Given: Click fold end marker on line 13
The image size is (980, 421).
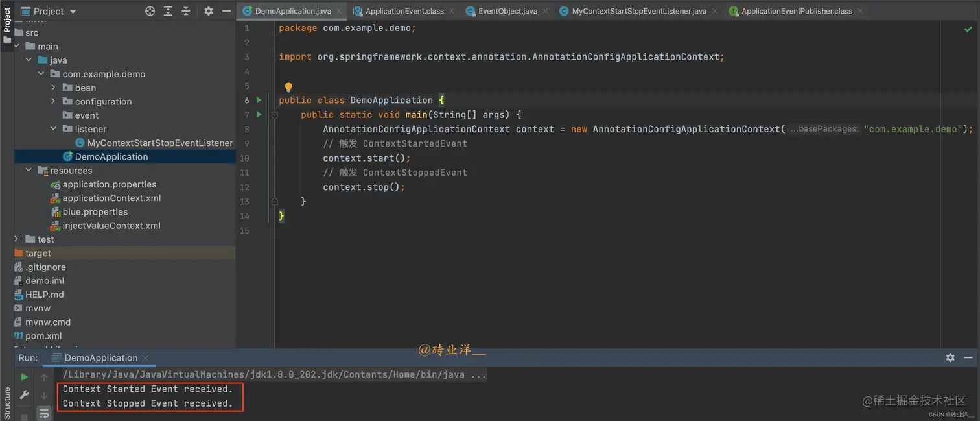Looking at the screenshot, I should (x=275, y=202).
